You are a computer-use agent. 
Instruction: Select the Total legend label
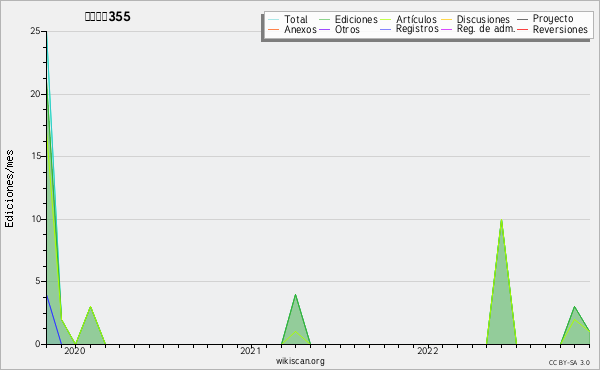(296, 19)
